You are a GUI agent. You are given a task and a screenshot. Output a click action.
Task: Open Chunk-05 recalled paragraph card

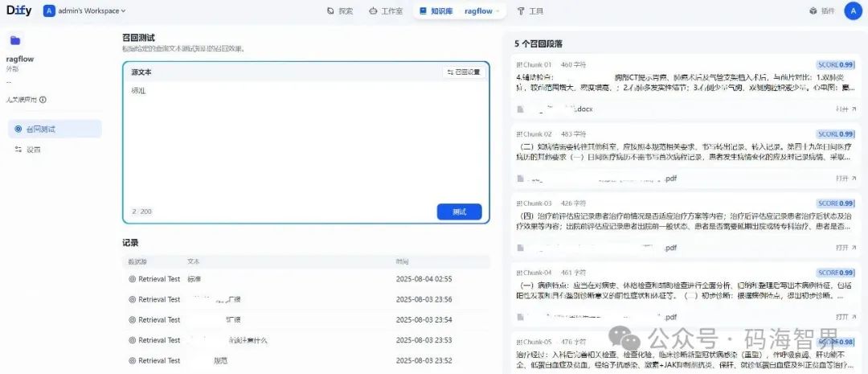tap(686, 353)
